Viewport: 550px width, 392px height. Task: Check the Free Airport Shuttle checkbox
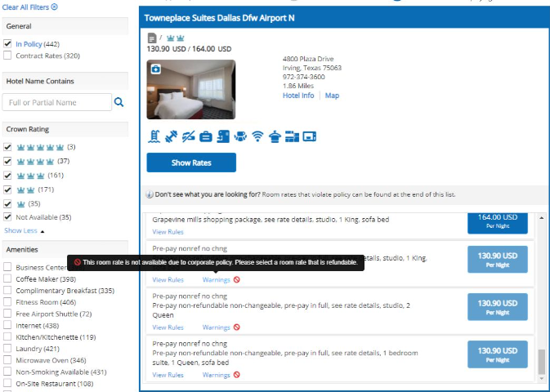(7, 314)
